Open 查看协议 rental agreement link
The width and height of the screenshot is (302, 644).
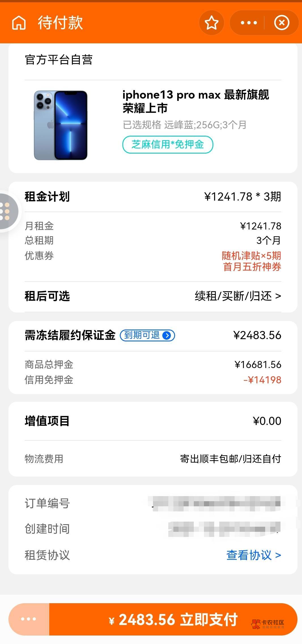click(253, 555)
